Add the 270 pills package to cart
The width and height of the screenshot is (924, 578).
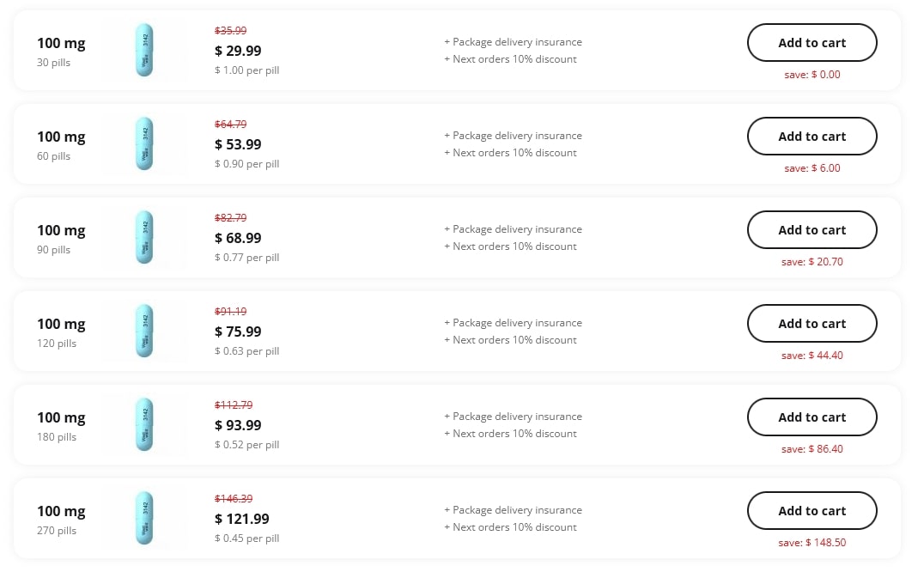[x=812, y=511]
